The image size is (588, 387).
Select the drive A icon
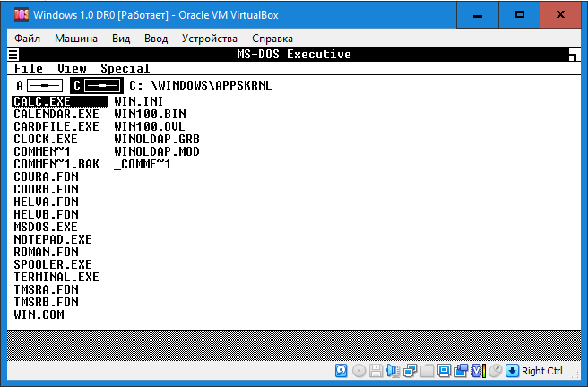39,85
